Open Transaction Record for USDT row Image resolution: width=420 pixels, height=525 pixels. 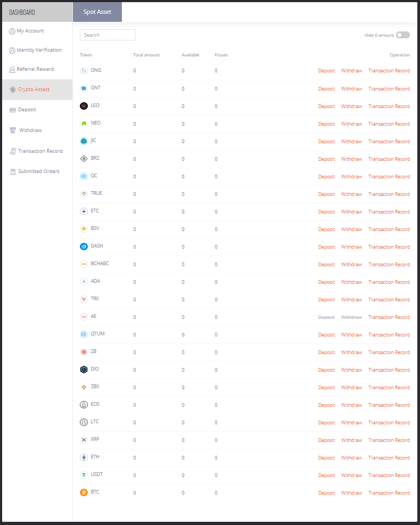click(x=389, y=475)
